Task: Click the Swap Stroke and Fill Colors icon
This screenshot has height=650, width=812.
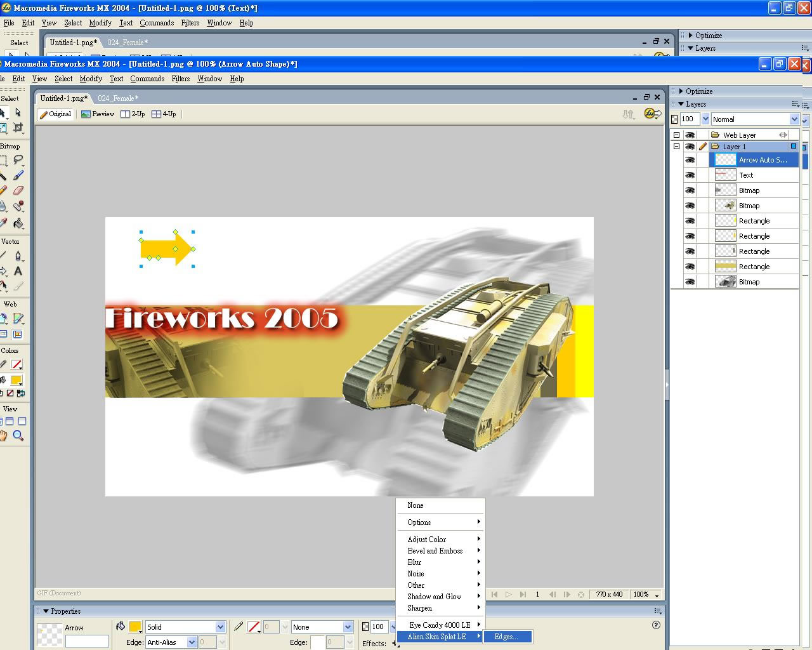Action: (x=21, y=394)
